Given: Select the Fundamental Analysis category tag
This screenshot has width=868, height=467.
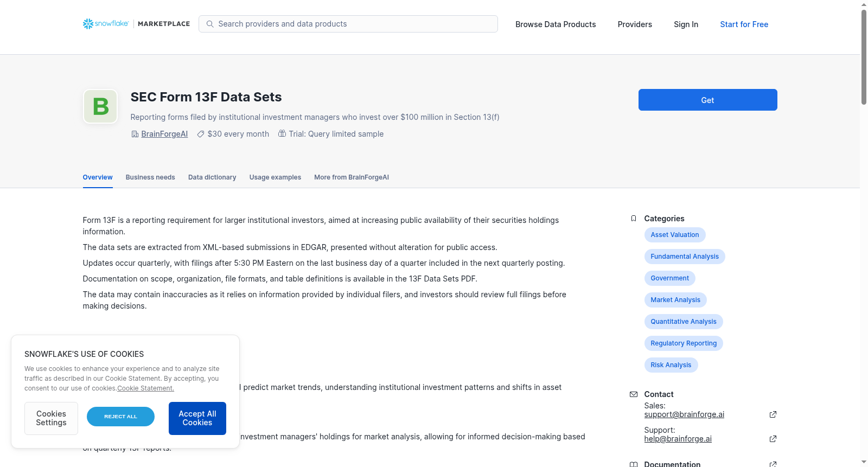Looking at the screenshot, I should point(685,257).
